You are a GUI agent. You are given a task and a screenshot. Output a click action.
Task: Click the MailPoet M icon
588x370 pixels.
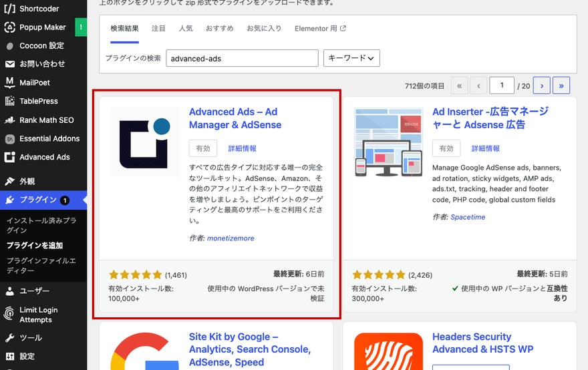[10, 82]
